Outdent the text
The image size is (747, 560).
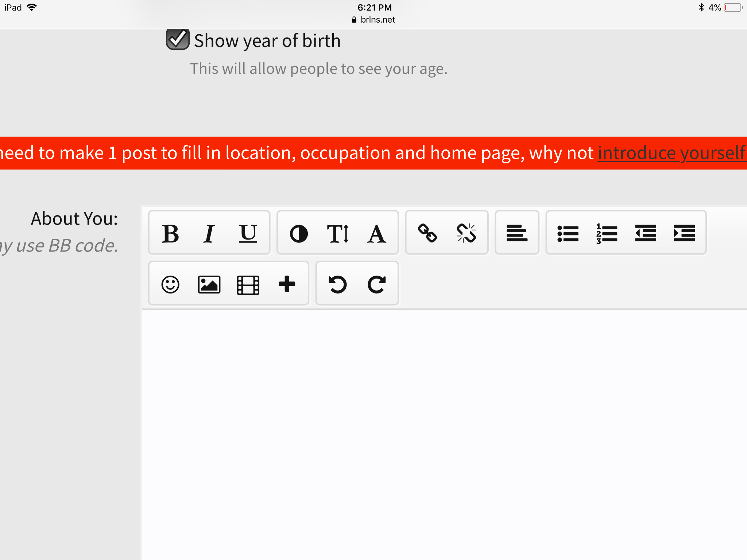coord(646,233)
